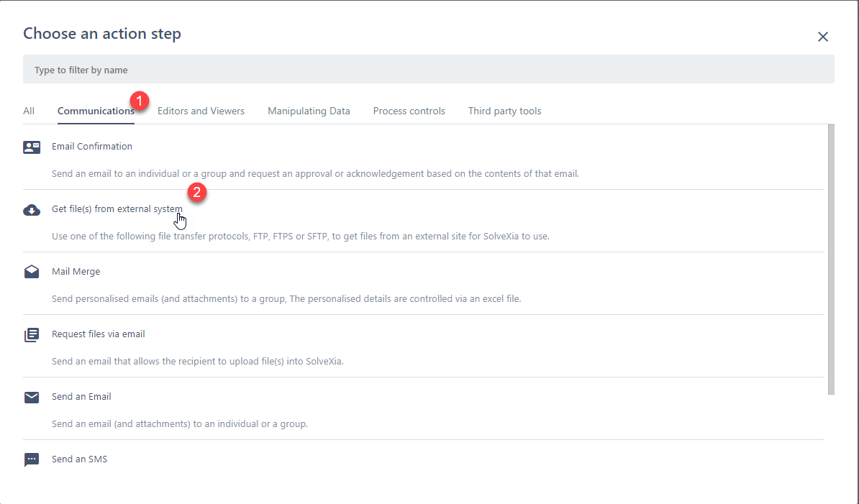
Task: Pick the Mail Merge action step title
Action: (x=76, y=272)
